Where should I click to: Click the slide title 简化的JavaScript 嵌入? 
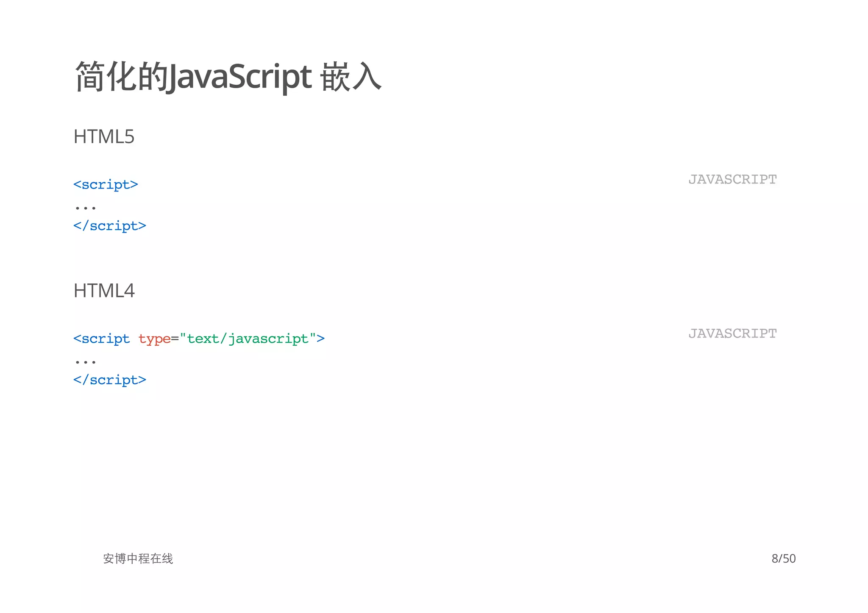228,77
